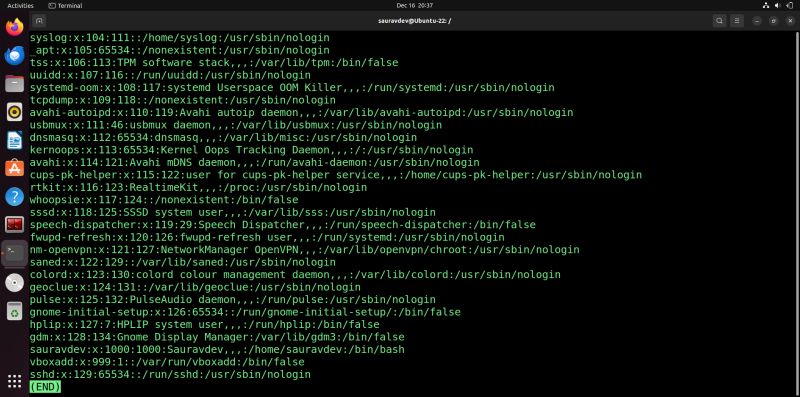
Task: Open Ubuntu Software store icon
Action: (14, 168)
